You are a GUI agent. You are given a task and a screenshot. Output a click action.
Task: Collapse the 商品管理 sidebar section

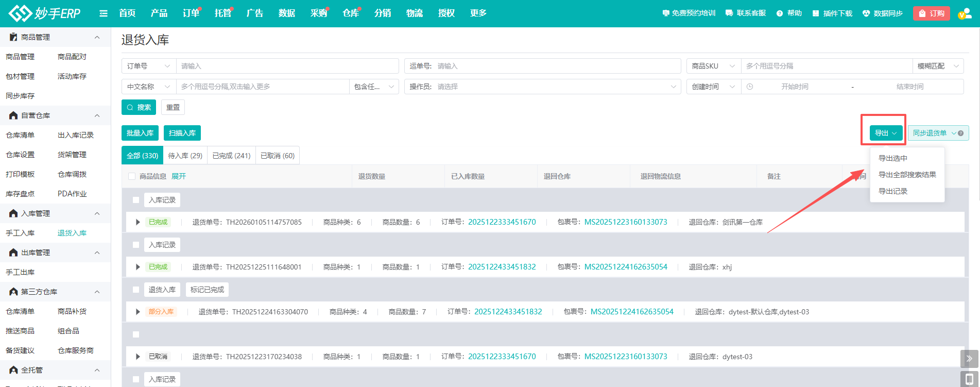click(x=97, y=37)
